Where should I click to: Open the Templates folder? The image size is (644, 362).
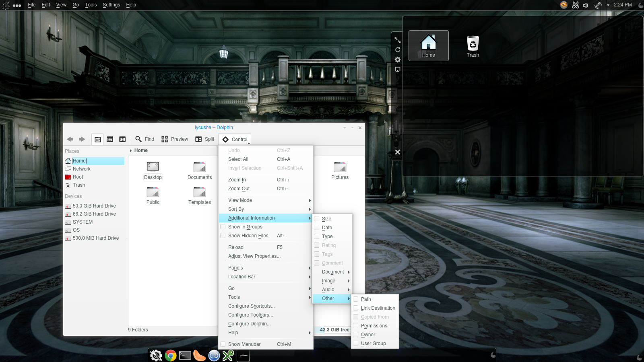200,195
